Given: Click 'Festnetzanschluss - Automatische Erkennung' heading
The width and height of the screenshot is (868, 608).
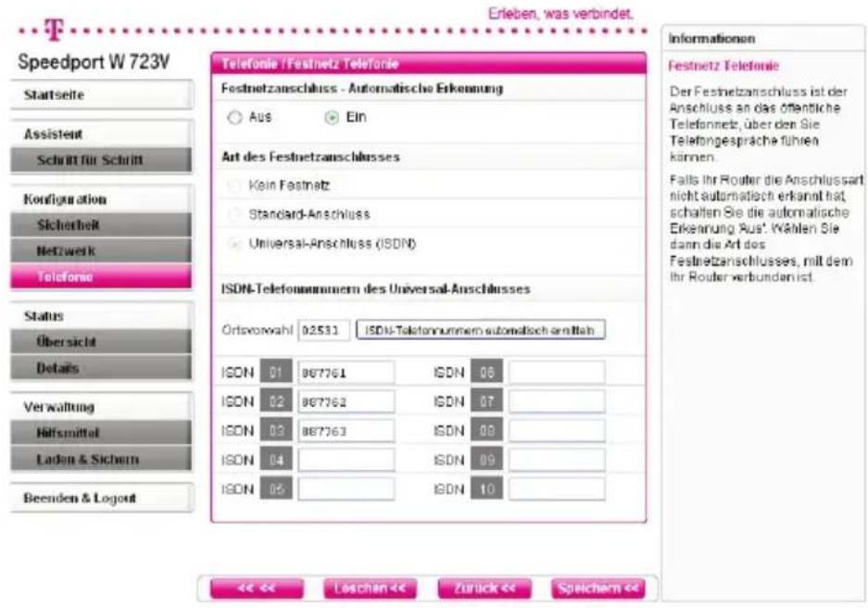Looking at the screenshot, I should (362, 89).
